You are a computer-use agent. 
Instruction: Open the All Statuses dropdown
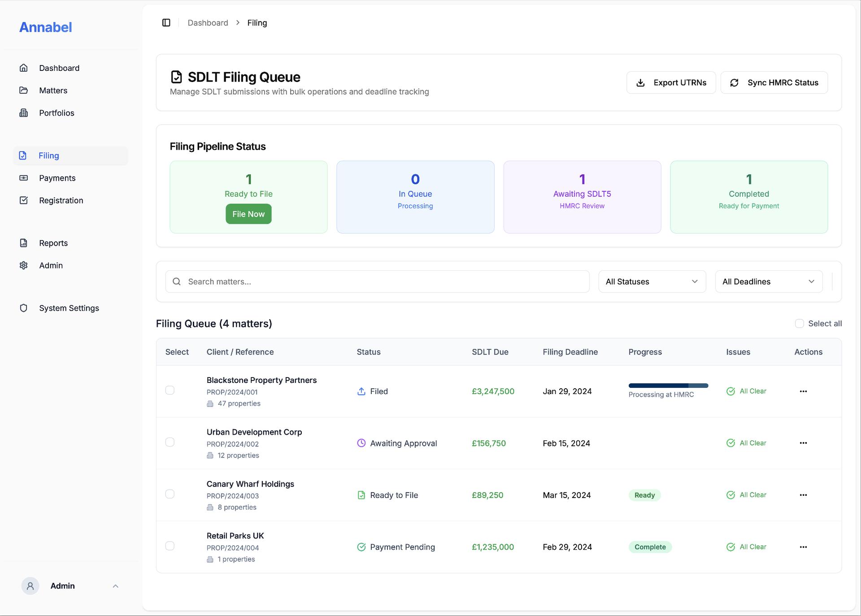pyautogui.click(x=652, y=282)
